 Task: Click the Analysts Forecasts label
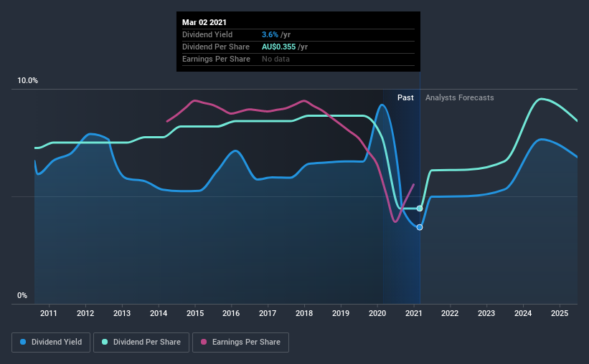(459, 97)
